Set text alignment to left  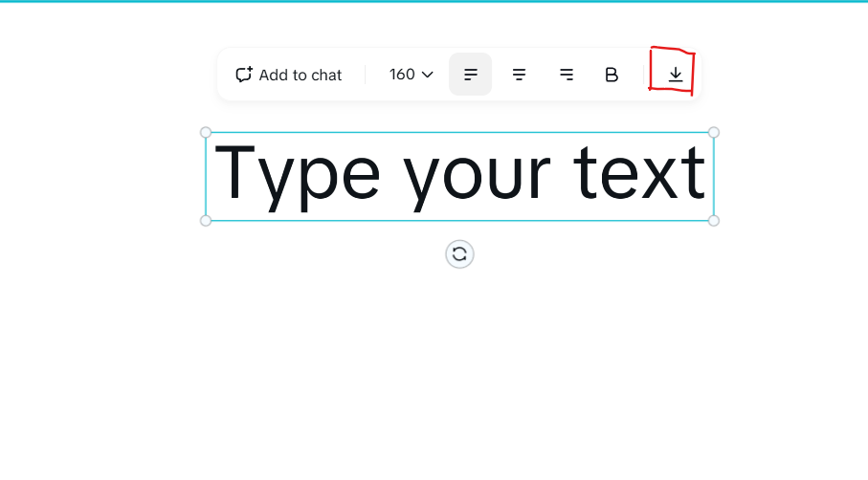point(471,75)
